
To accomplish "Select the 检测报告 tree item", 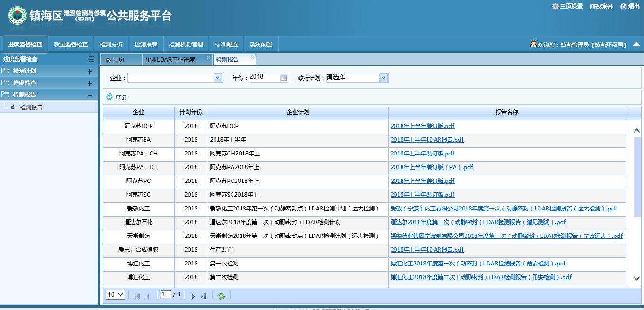I will (x=31, y=108).
